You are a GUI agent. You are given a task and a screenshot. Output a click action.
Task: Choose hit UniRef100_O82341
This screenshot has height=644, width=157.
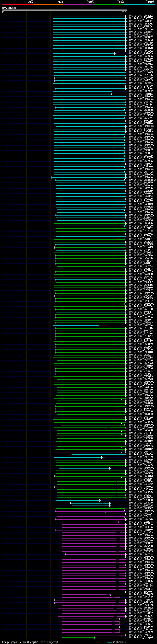coord(141,35)
